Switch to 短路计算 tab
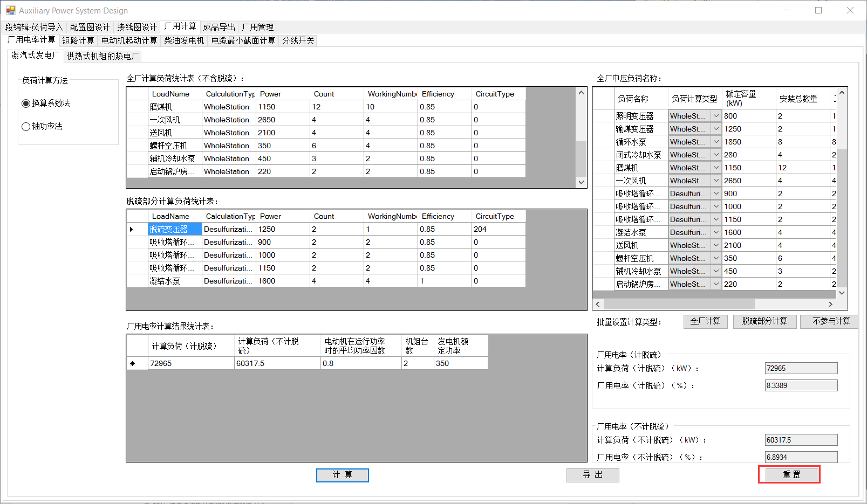867x504 pixels. coord(78,40)
